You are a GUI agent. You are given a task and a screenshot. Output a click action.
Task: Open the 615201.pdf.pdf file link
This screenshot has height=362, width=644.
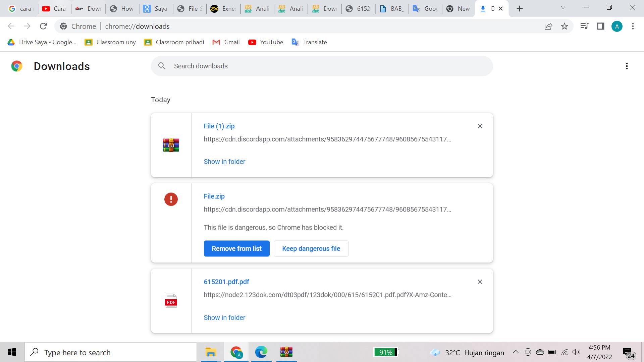tap(226, 282)
